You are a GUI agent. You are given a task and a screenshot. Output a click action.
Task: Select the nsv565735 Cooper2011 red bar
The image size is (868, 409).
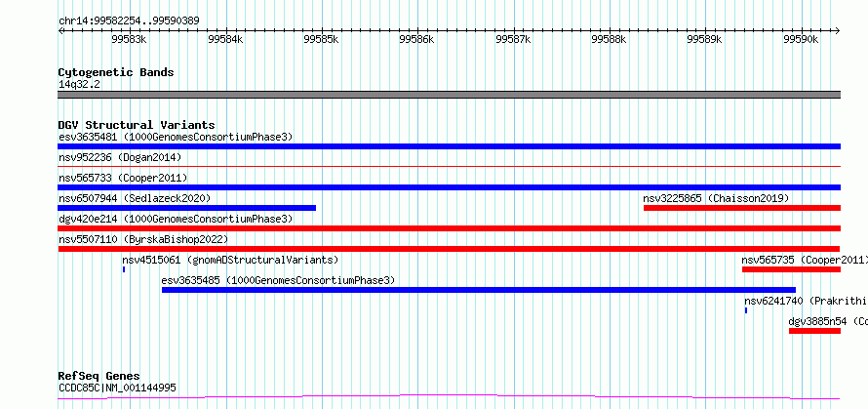(792, 269)
